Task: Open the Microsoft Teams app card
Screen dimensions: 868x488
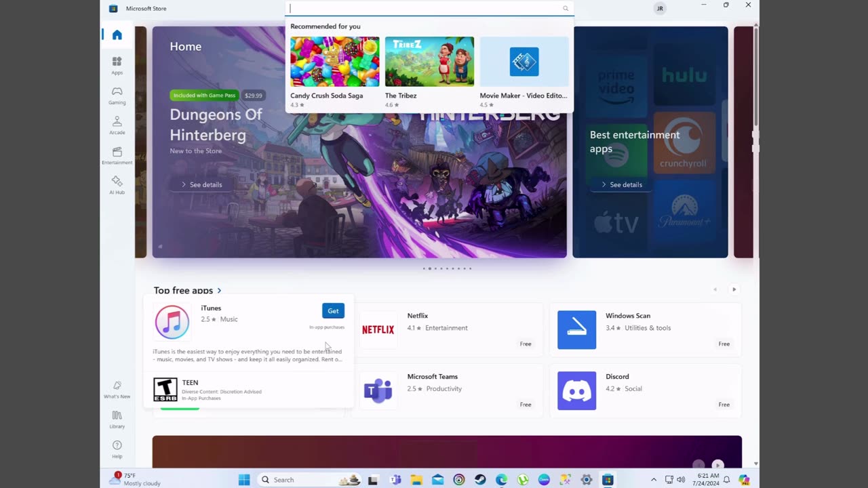Action: click(447, 391)
